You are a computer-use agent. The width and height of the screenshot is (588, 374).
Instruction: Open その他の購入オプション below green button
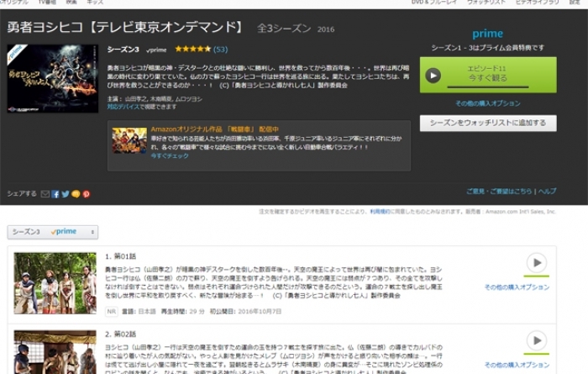(487, 103)
